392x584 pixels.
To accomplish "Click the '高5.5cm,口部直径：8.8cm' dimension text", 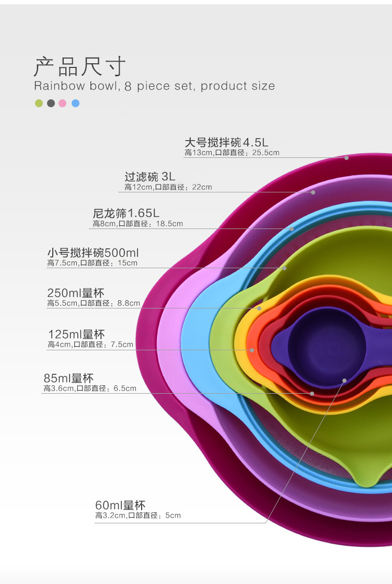I will pos(94,303).
